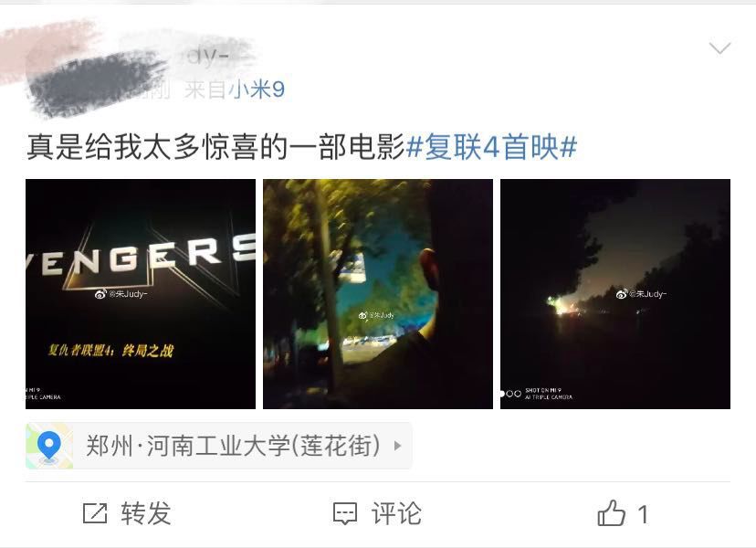Tap the post text 真是给我太多惊喜的一部电影
756x548 pixels.
pyautogui.click(x=215, y=147)
